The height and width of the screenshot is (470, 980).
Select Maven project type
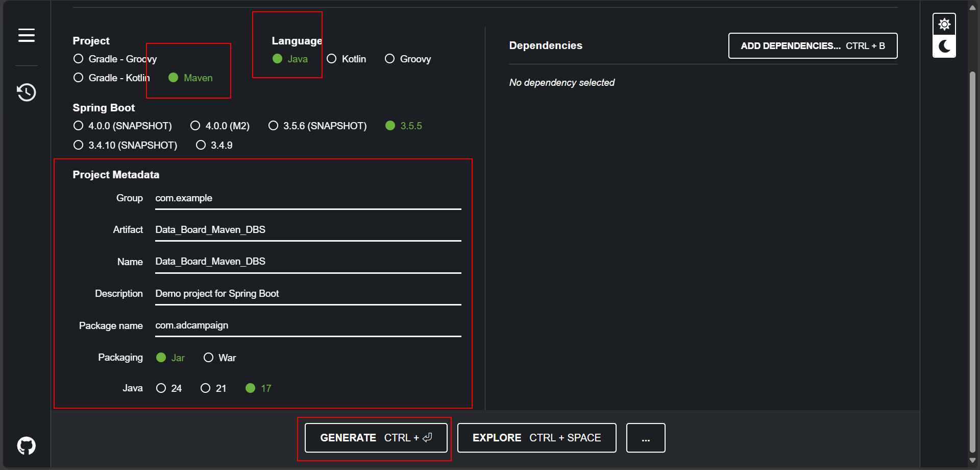190,78
